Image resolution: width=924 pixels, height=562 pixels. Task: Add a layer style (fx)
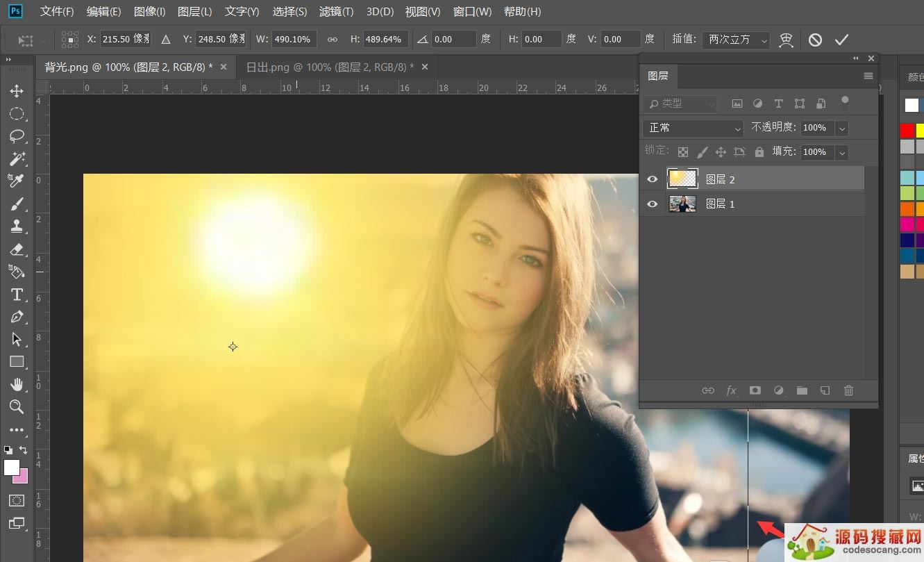point(731,390)
